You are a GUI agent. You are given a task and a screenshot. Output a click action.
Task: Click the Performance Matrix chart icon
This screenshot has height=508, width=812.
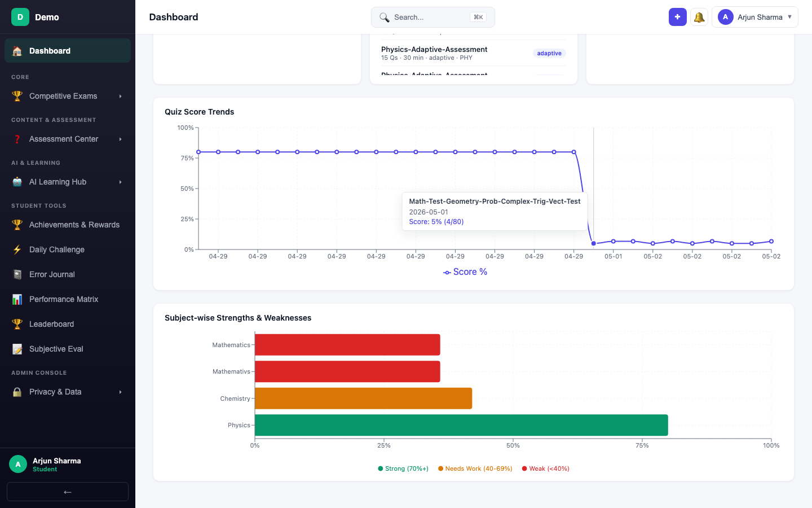17,299
